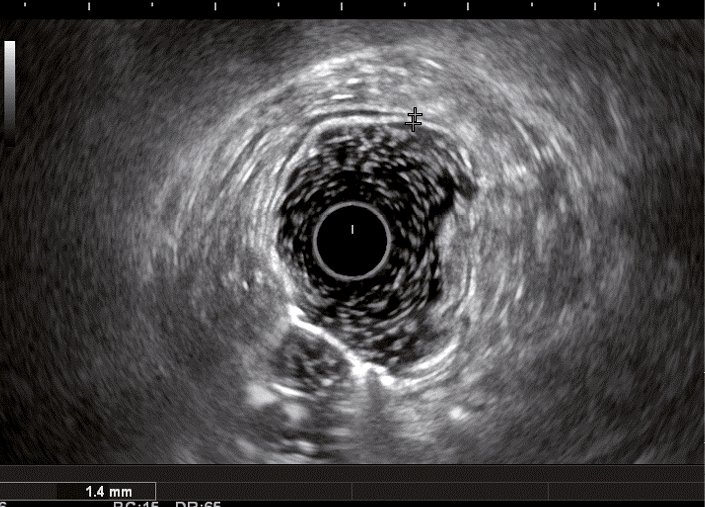Screen dimensions: 705x507
Task: Click the first tick mark on the top ruler
Action: (x=26, y=6)
